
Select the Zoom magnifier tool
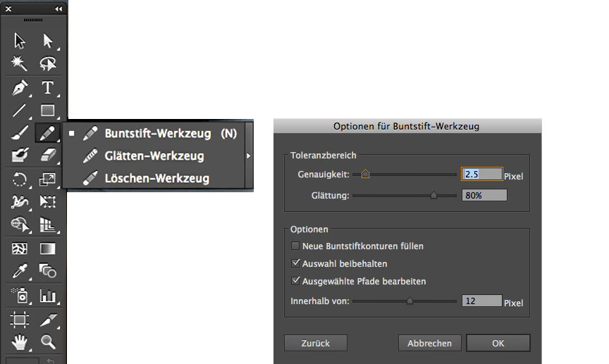point(47,342)
